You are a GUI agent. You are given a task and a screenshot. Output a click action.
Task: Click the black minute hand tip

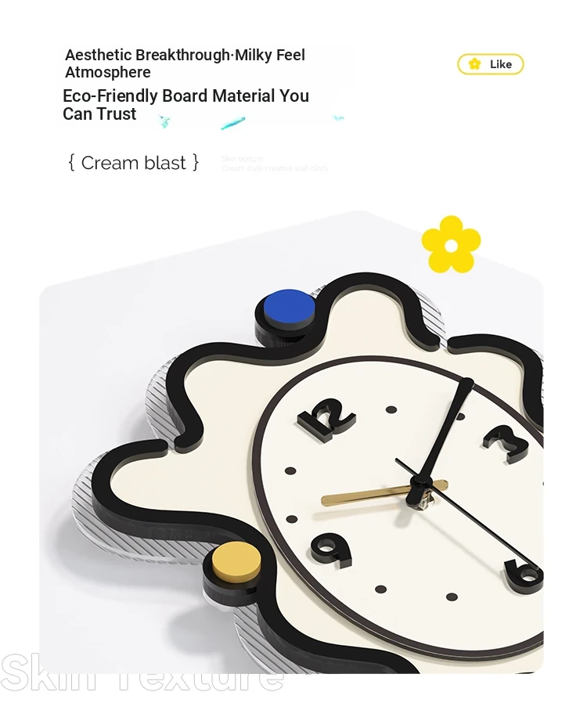click(466, 384)
